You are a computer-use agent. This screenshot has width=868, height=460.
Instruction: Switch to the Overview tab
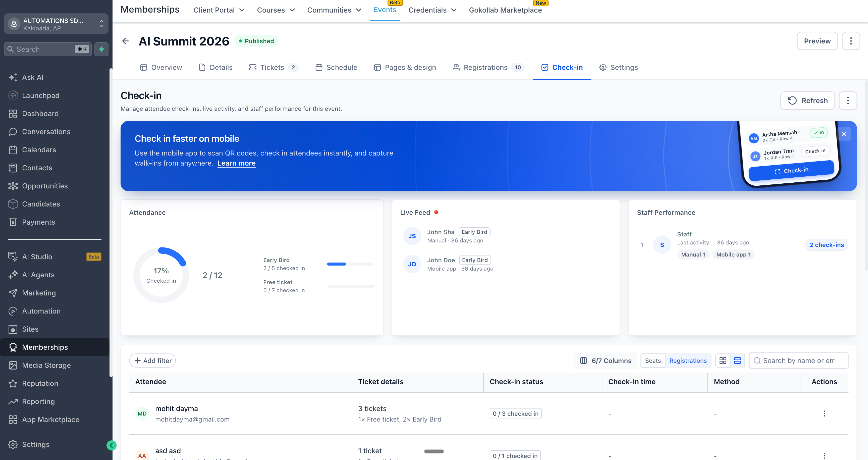pos(161,67)
